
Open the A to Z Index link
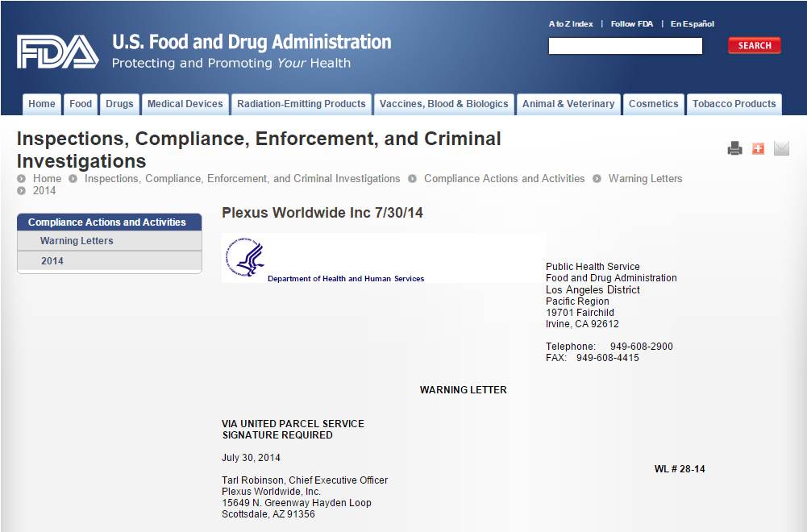pos(570,23)
